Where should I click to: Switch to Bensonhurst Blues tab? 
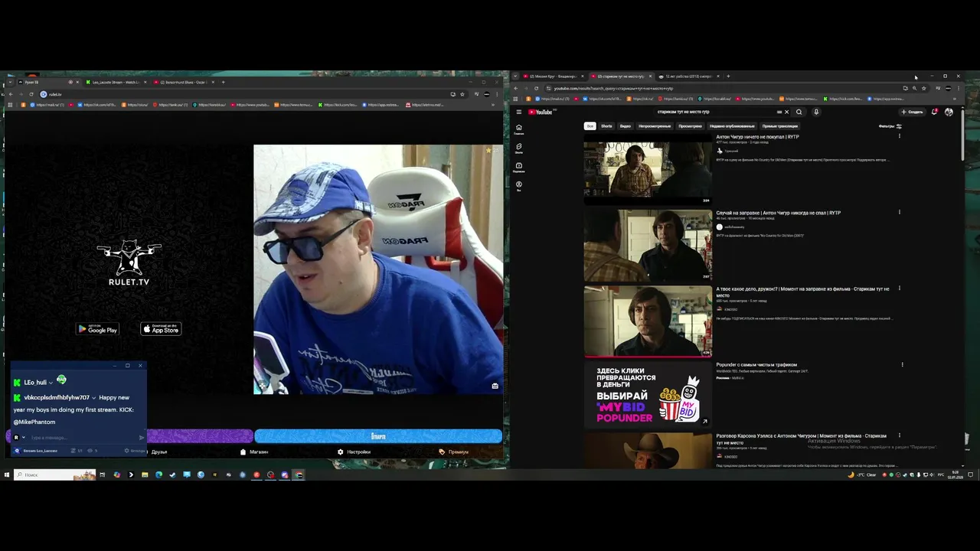pyautogui.click(x=184, y=82)
